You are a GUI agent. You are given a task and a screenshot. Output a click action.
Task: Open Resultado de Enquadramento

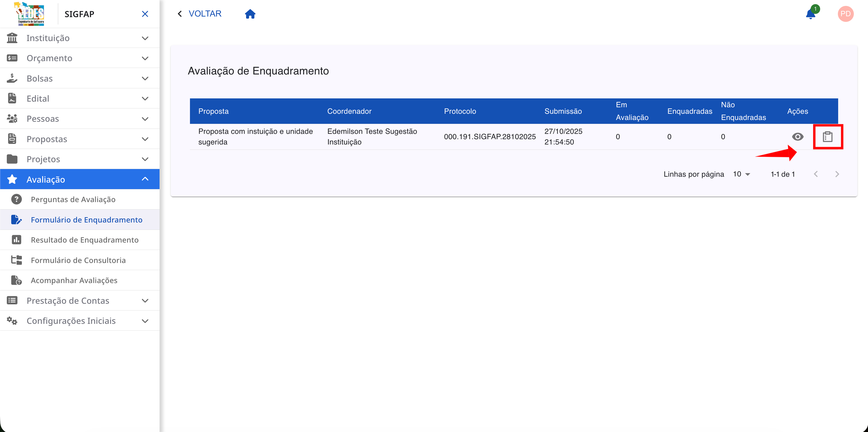click(84, 240)
